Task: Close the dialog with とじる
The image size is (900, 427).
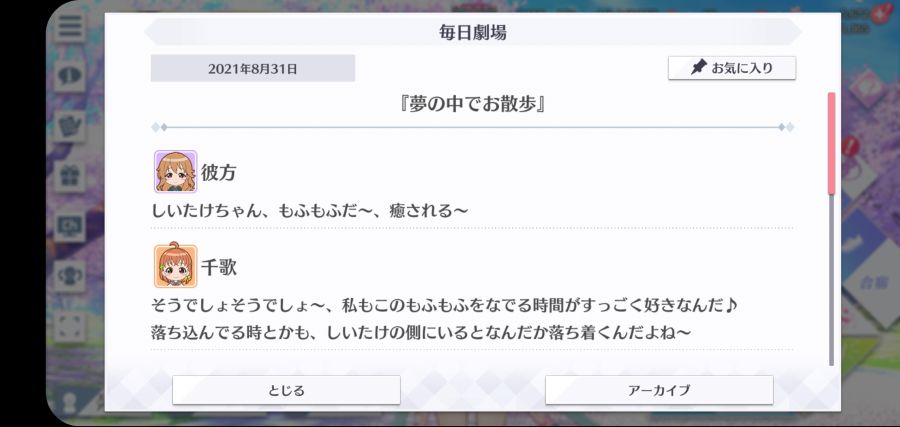Action: (286, 390)
